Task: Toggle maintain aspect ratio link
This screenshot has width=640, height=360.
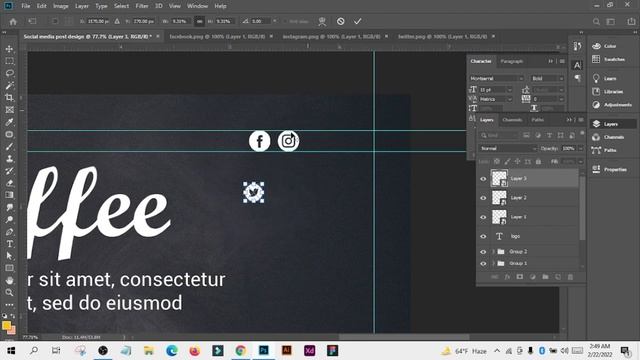Action: [x=199, y=21]
